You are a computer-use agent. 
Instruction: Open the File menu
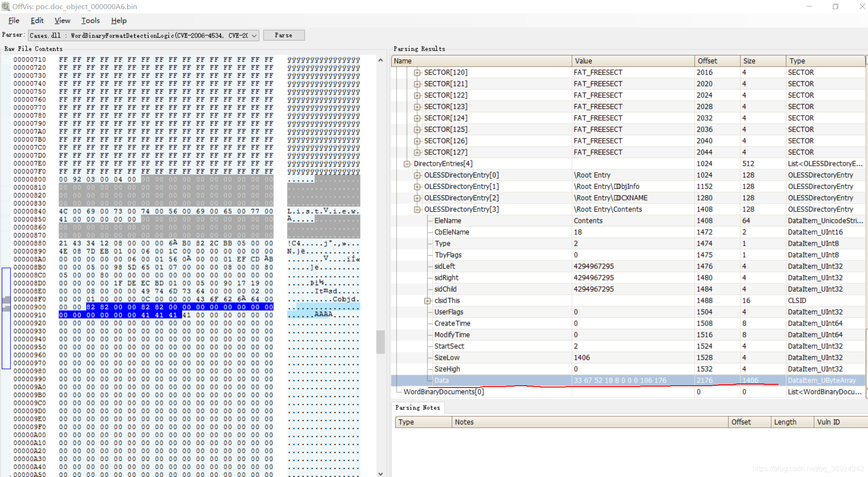point(14,21)
